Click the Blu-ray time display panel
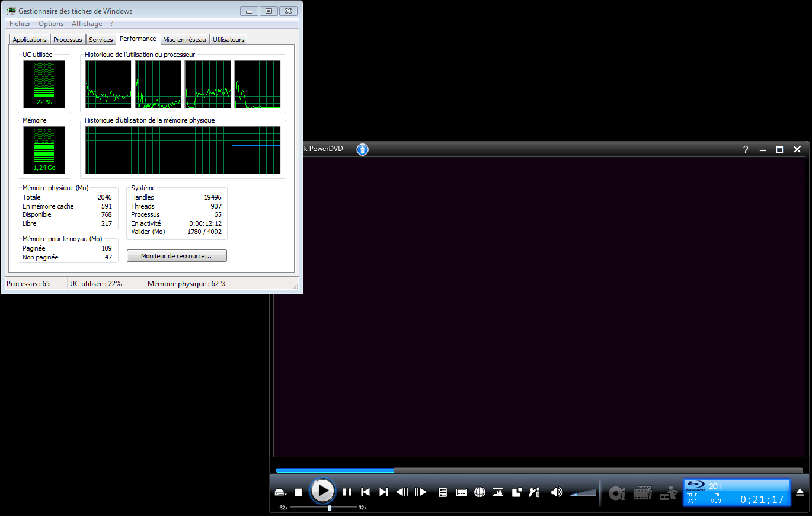The image size is (812, 516). (x=737, y=493)
